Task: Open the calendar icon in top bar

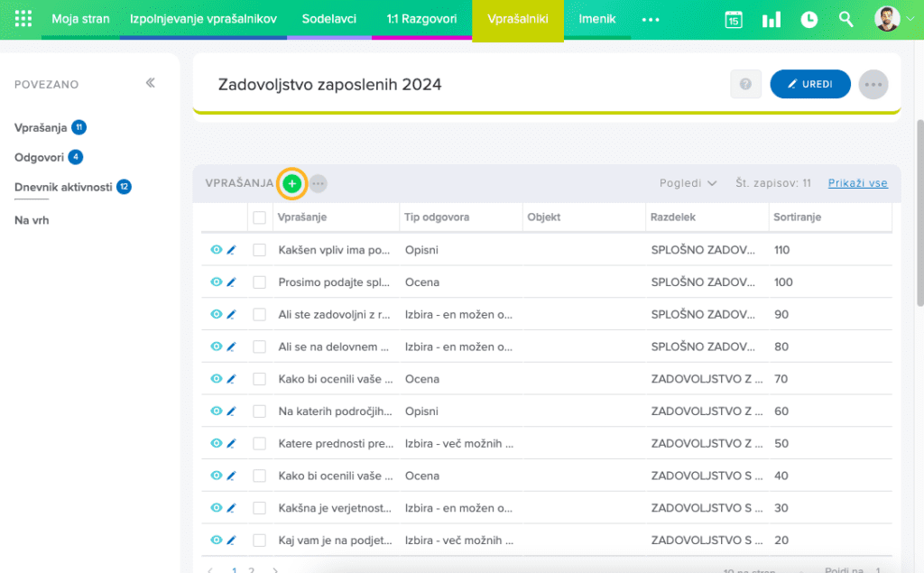Action: click(734, 20)
